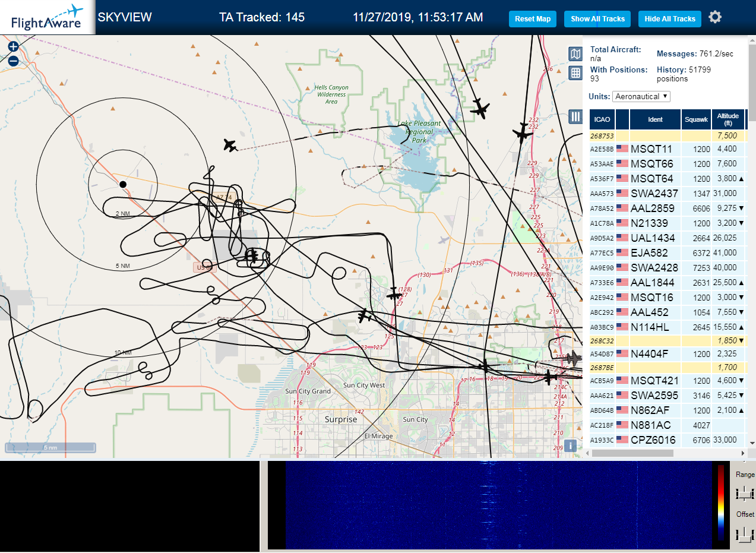Click Hide All Tracks button

[x=670, y=19]
